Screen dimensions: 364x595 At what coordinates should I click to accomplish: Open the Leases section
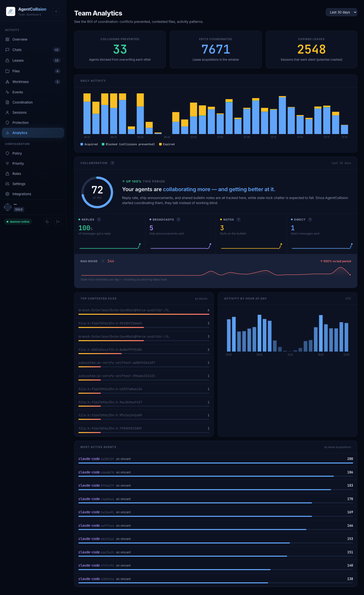[33, 60]
